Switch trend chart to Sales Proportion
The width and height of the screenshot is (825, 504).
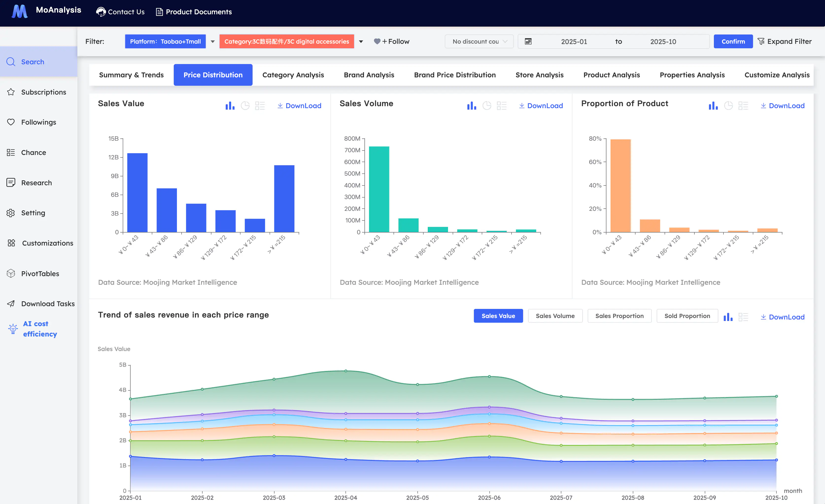619,316
